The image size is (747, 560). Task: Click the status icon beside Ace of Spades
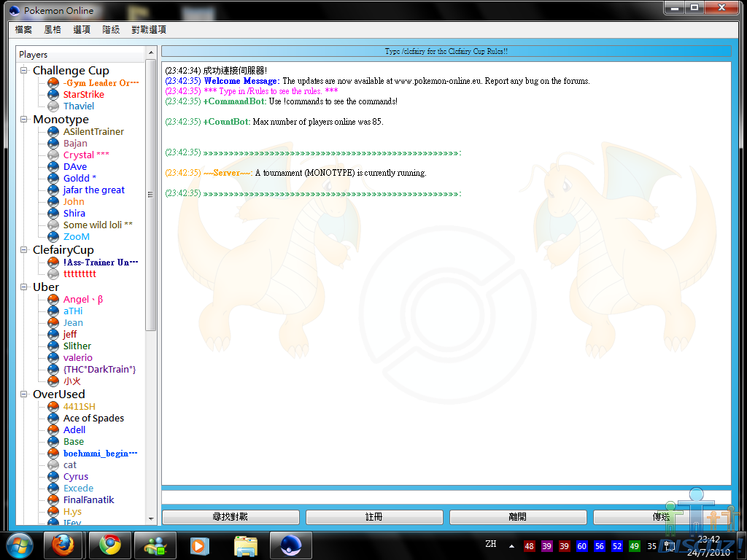coord(53,418)
